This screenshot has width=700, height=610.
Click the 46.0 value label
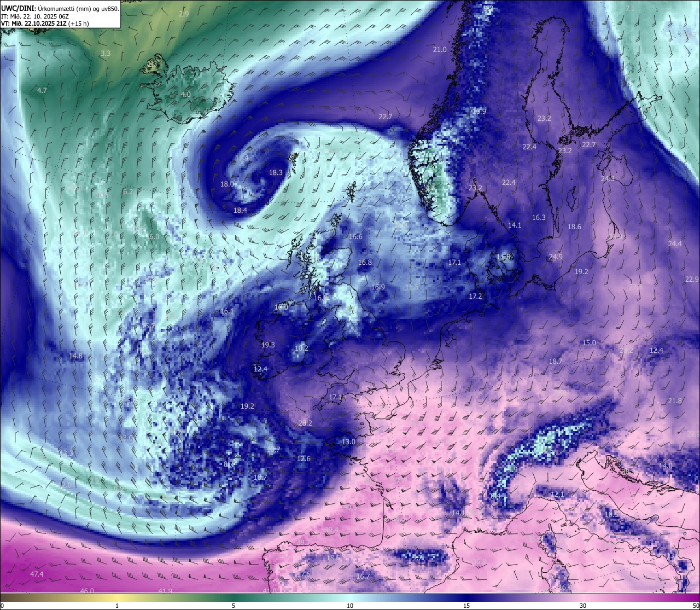coord(87,591)
